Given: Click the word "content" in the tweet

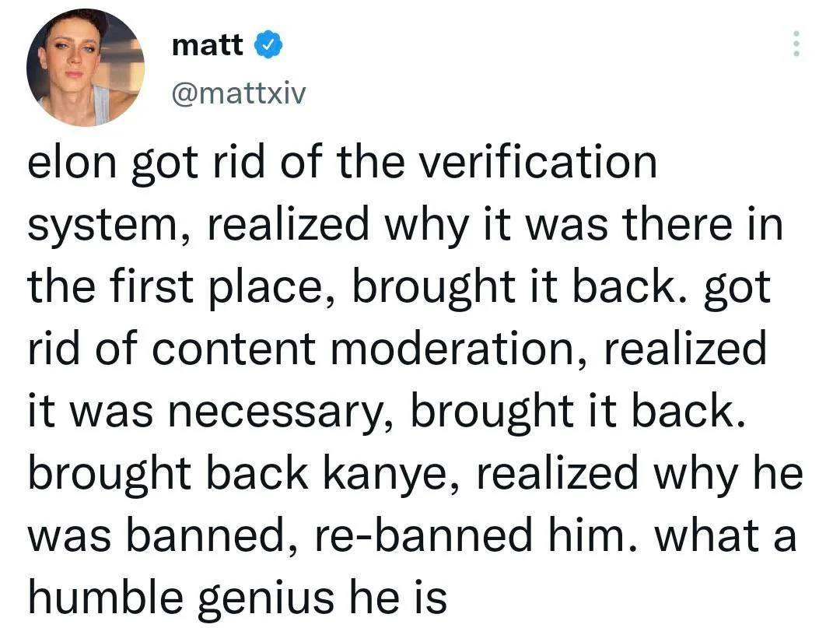Looking at the screenshot, I should [235, 350].
